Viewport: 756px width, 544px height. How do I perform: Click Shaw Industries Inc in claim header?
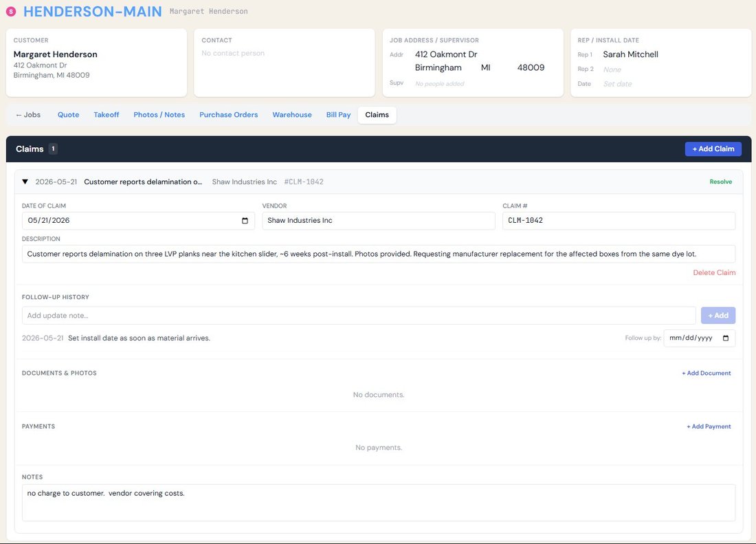(245, 182)
